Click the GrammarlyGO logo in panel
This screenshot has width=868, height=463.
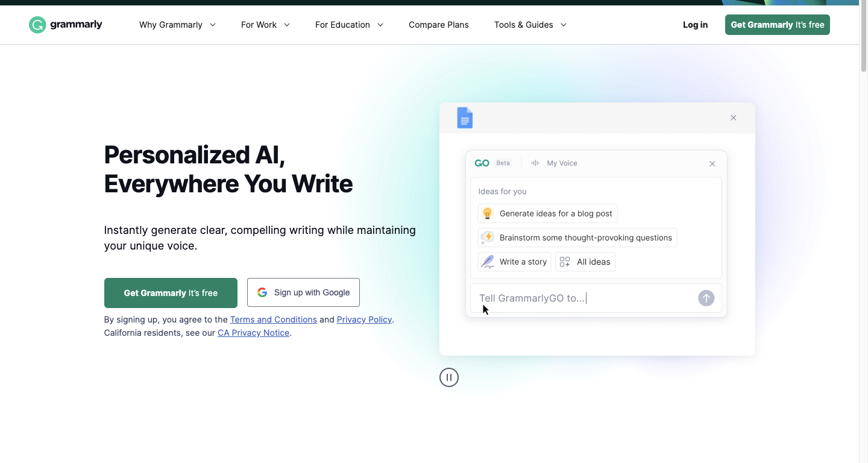(482, 163)
